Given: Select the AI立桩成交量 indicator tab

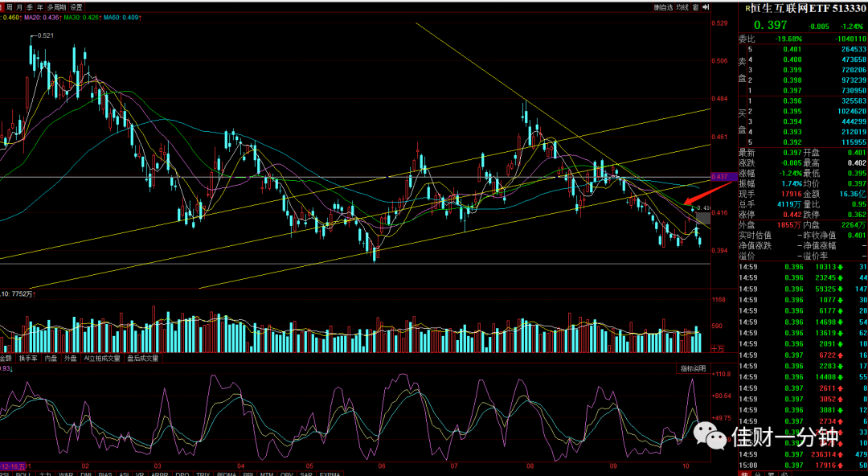Looking at the screenshot, I should pyautogui.click(x=102, y=358).
